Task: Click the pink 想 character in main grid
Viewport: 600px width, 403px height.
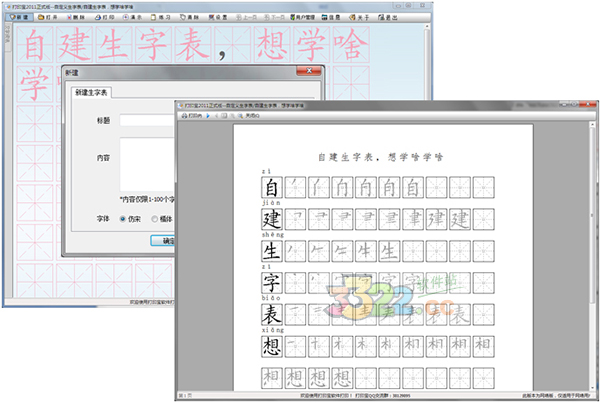Action: point(272,44)
